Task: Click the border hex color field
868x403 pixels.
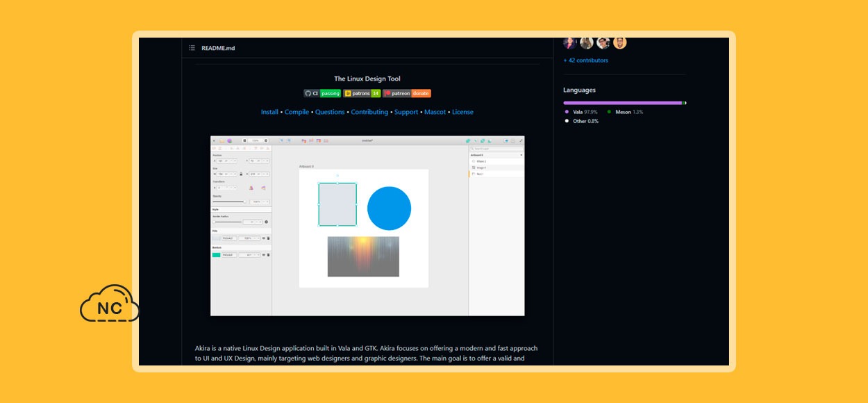Action: tap(229, 255)
